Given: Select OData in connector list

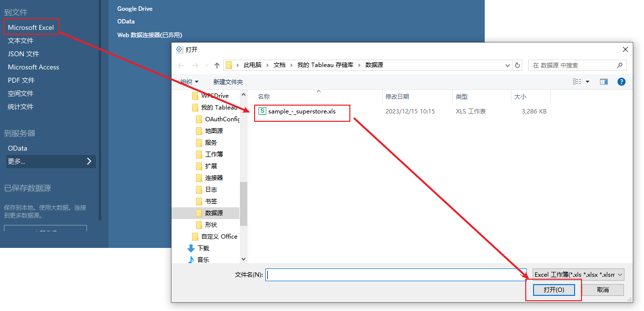Looking at the screenshot, I should click(126, 22).
